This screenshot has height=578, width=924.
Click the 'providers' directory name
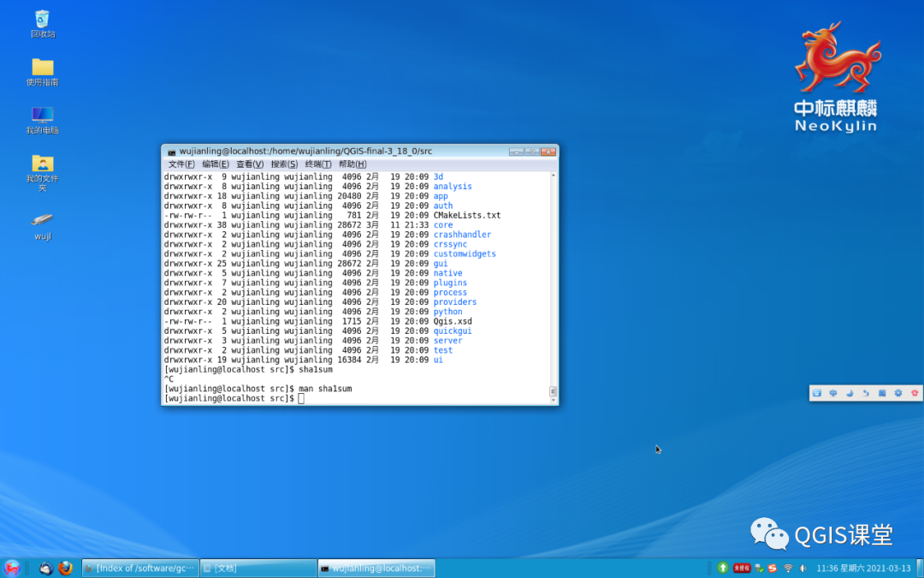[x=455, y=302]
